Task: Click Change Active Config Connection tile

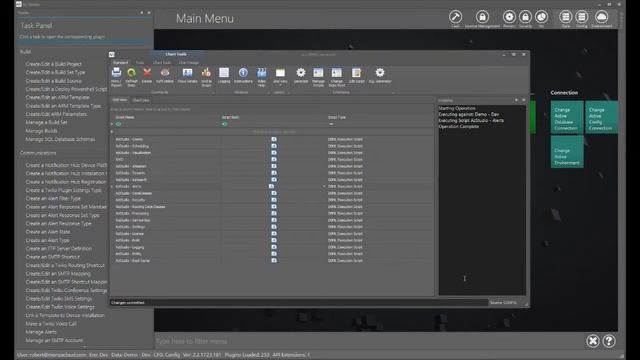Action: pos(602,117)
